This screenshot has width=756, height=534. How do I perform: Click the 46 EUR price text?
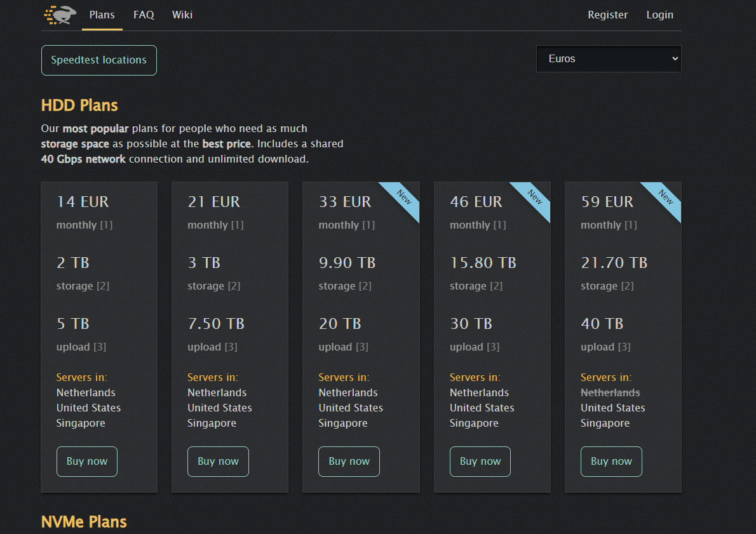point(476,201)
